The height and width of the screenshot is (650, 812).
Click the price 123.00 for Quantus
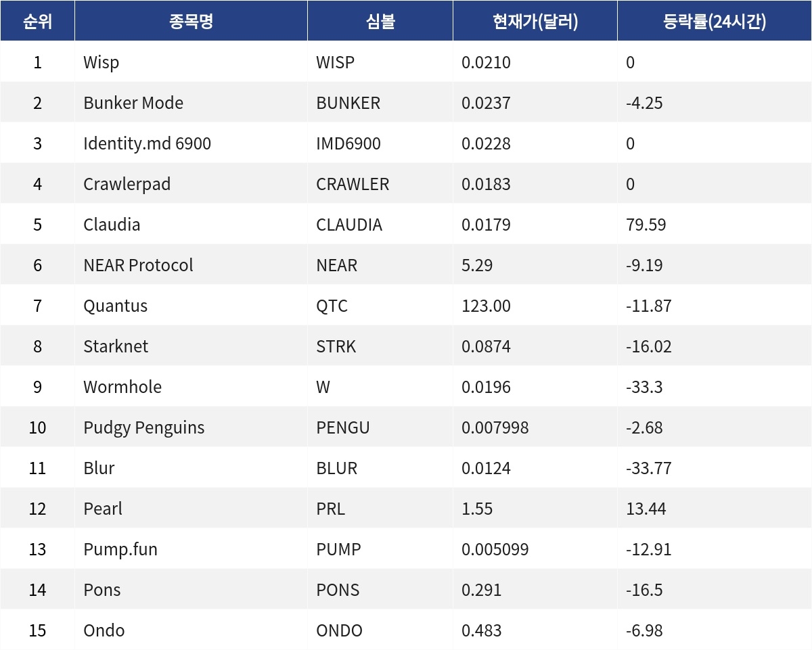coord(486,306)
